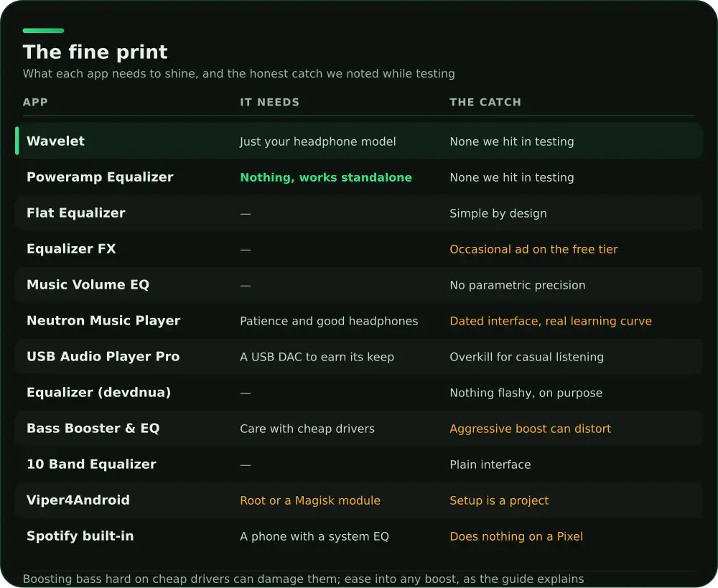Click 'Plain interface' catch text
The height and width of the screenshot is (588, 718).
[490, 465]
